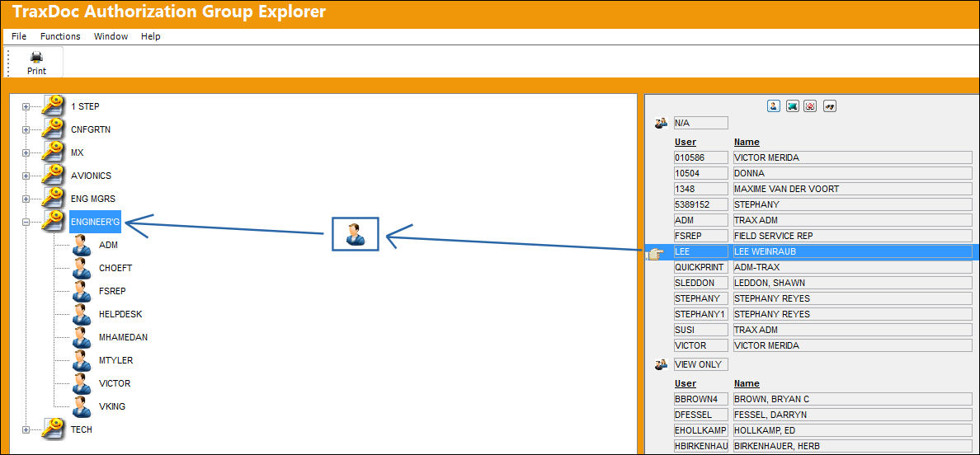This screenshot has width=980, height=455.
Task: Select the MHAMEDAN user icon
Action: pos(81,338)
